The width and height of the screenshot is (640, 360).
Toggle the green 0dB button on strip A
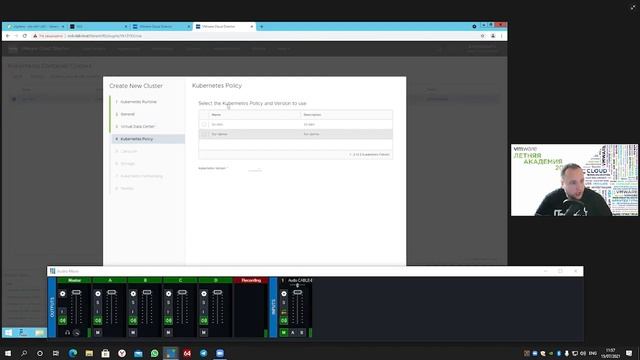tap(98, 321)
